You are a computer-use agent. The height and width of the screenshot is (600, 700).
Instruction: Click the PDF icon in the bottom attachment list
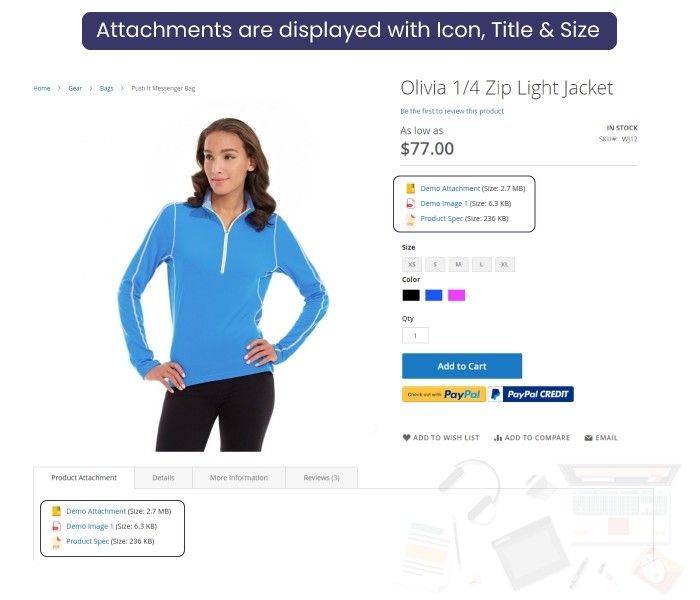pyautogui.click(x=56, y=542)
